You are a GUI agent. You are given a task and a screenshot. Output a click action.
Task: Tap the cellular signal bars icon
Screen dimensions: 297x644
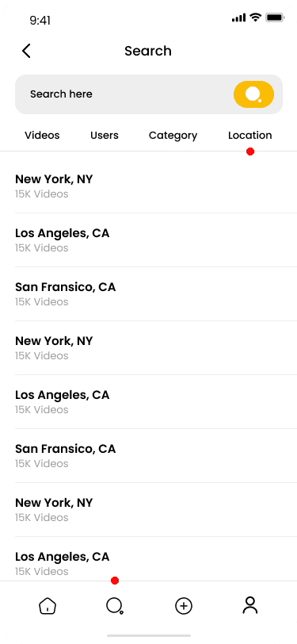[238, 17]
